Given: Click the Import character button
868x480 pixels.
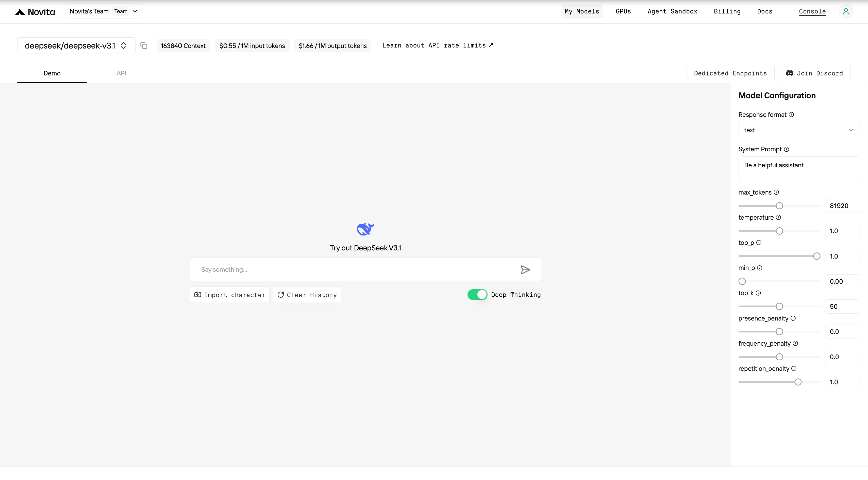Looking at the screenshot, I should coord(230,295).
